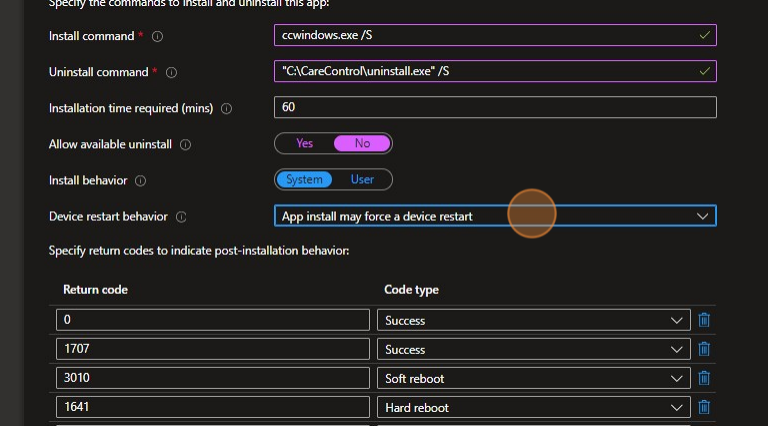Screen dimensions: 768x426
Task: Click info icon for Device restart behavior
Action: tap(181, 217)
